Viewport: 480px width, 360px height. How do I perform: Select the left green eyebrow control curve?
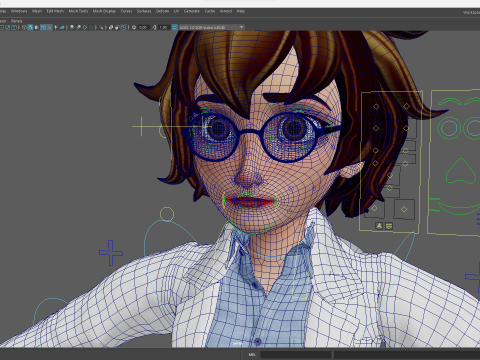point(450,101)
